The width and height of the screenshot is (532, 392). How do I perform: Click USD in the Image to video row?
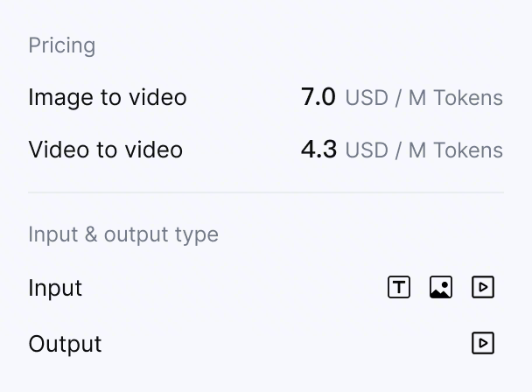(367, 98)
